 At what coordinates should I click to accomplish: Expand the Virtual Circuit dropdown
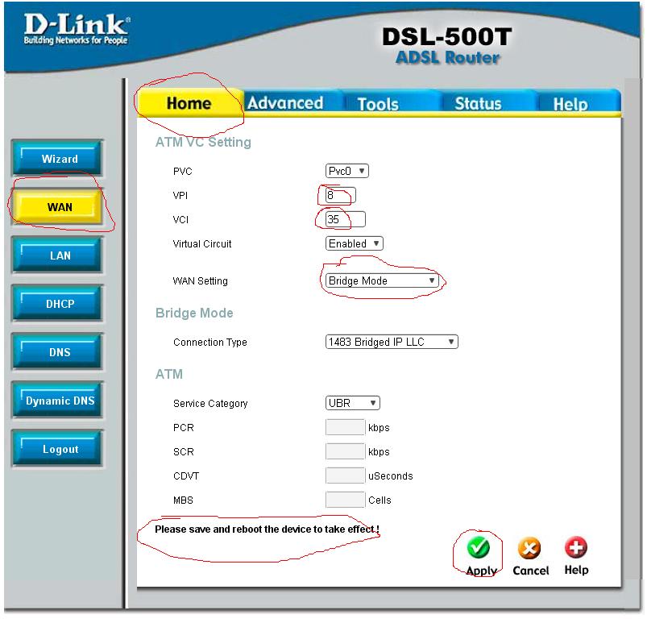pyautogui.click(x=355, y=243)
